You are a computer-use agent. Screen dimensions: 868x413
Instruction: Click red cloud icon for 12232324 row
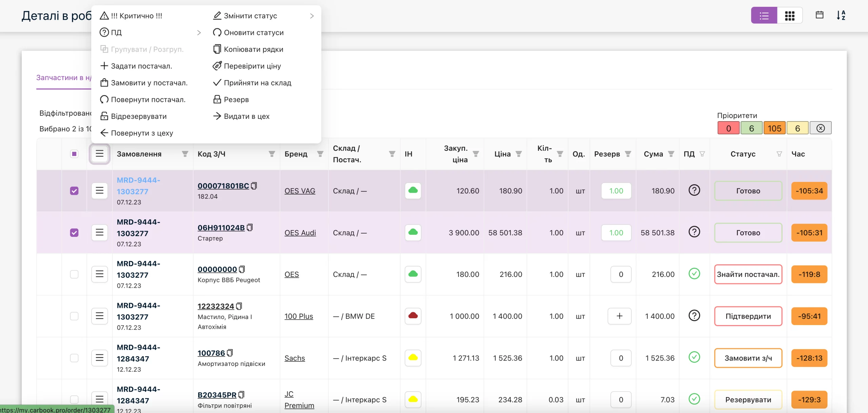413,316
